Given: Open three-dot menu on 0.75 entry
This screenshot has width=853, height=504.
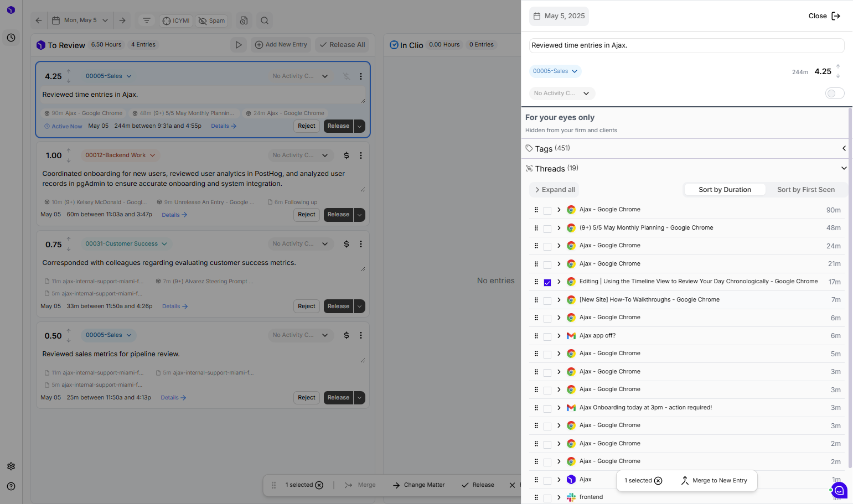Looking at the screenshot, I should [361, 244].
